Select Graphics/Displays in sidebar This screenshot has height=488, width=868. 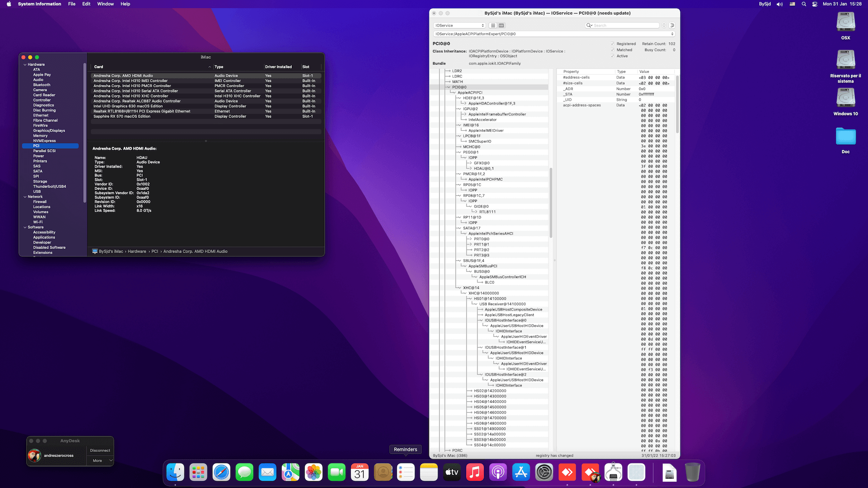(x=49, y=131)
